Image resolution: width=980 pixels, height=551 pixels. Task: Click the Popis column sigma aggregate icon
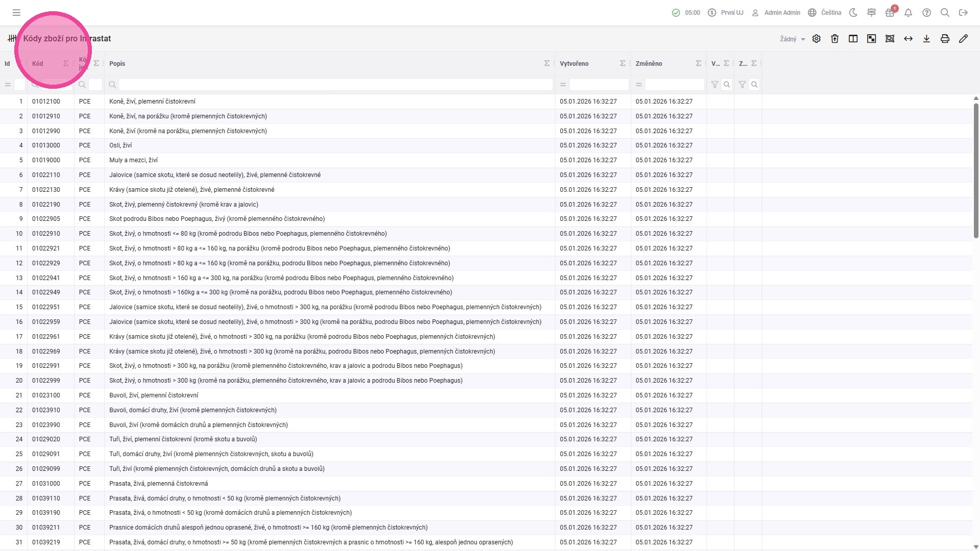(x=547, y=63)
